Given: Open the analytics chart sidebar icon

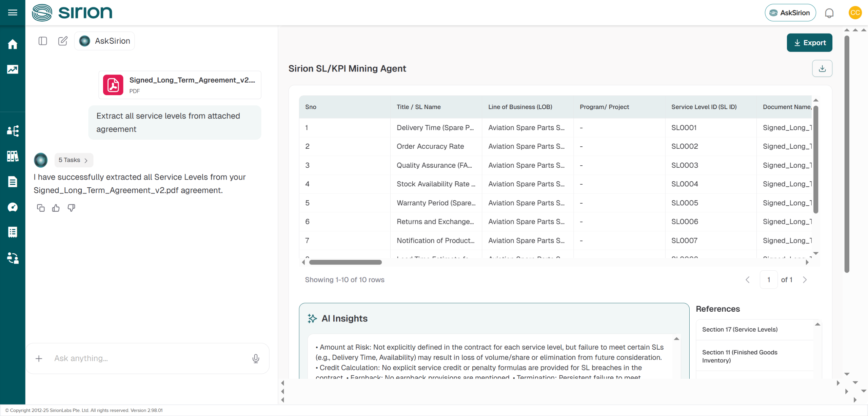Looking at the screenshot, I should click(x=13, y=69).
